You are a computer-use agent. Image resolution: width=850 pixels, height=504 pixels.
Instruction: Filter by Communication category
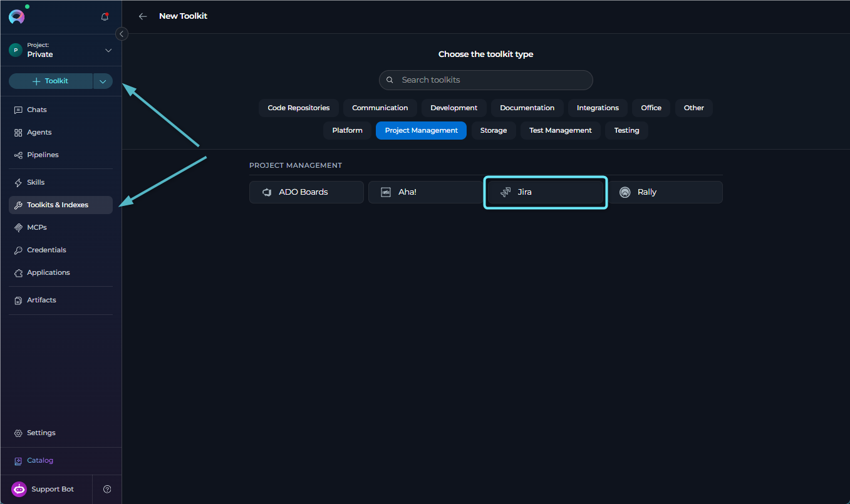[x=380, y=108]
